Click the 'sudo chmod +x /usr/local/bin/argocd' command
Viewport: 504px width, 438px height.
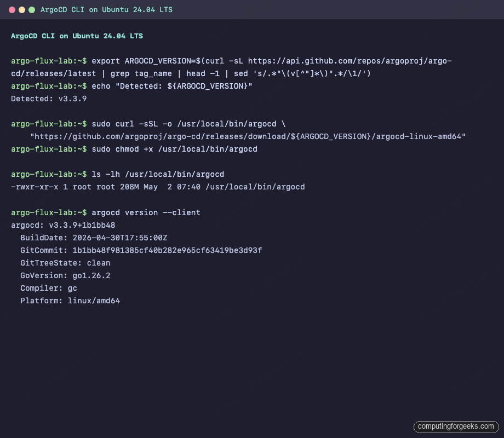click(175, 149)
